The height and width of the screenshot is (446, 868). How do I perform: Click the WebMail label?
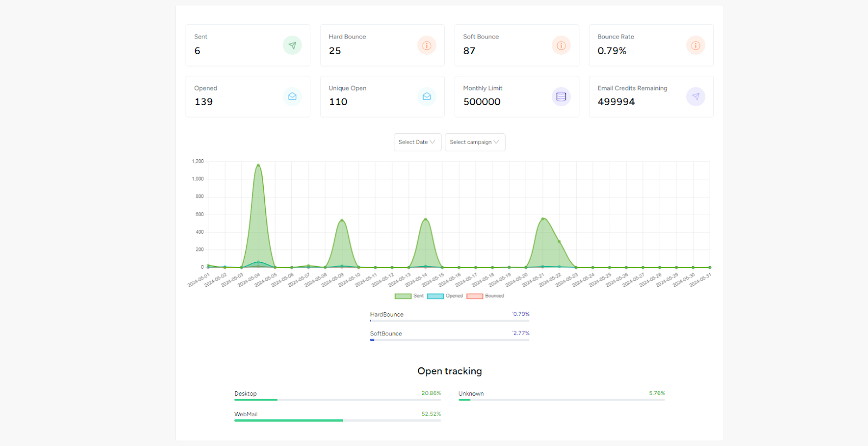point(246,415)
